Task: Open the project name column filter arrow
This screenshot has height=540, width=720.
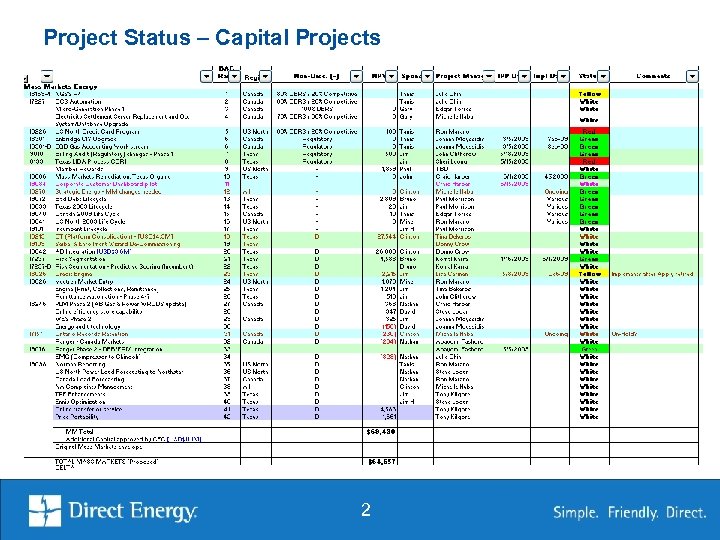Action: pyautogui.click(x=207, y=76)
